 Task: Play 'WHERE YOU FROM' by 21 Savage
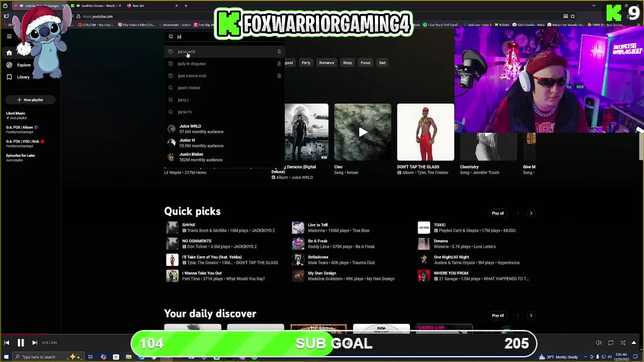point(424,276)
